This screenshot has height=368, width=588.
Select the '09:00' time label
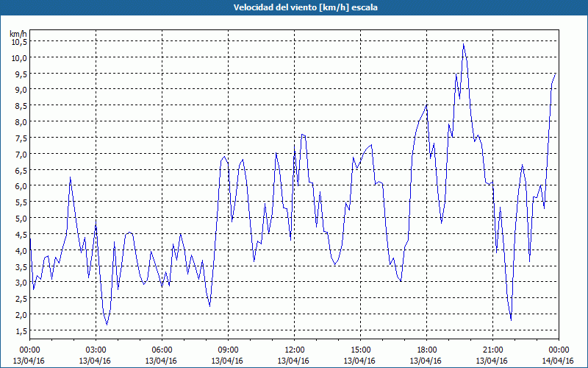point(228,350)
